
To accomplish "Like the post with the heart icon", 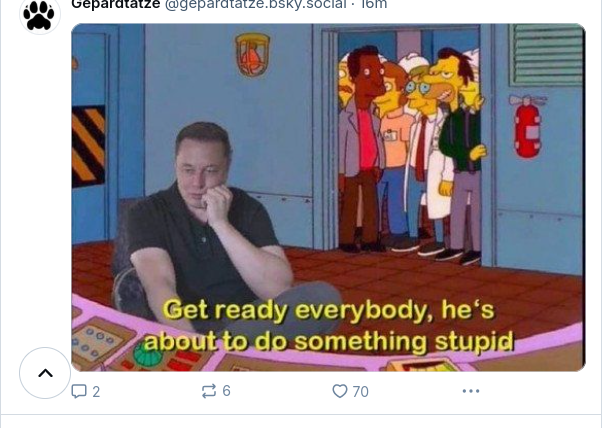I will click(x=340, y=391).
